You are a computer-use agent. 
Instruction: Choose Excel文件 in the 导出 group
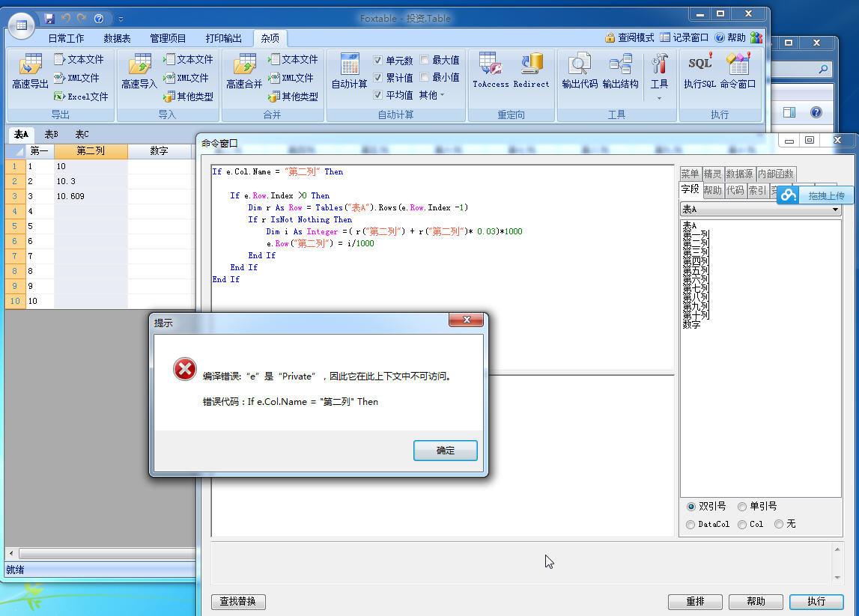click(81, 97)
